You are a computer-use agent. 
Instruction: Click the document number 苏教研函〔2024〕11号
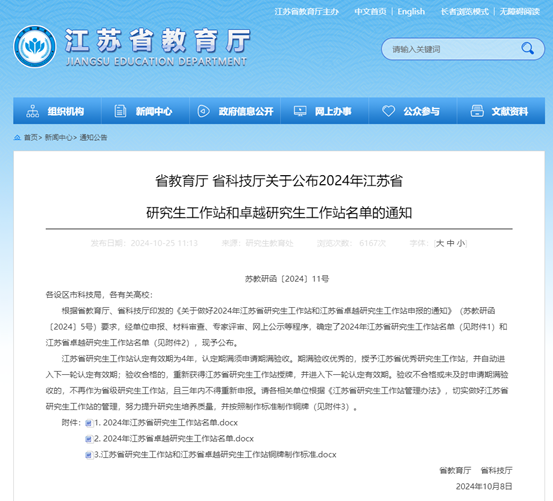(x=287, y=279)
